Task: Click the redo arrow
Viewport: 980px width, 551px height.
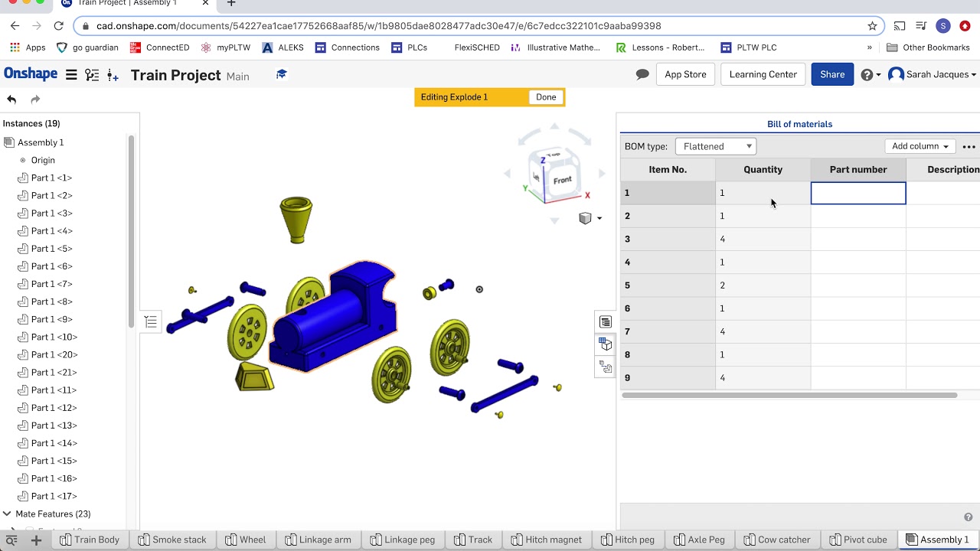Action: [x=35, y=99]
